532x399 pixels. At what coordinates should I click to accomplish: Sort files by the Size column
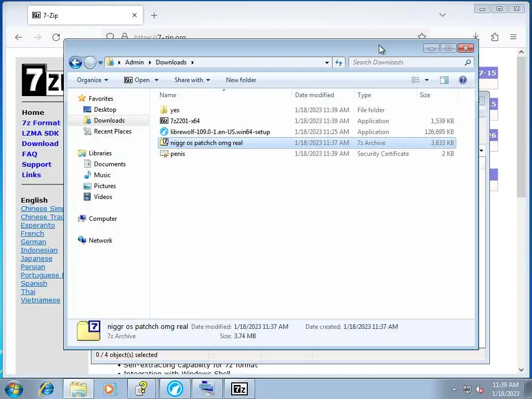[437, 95]
